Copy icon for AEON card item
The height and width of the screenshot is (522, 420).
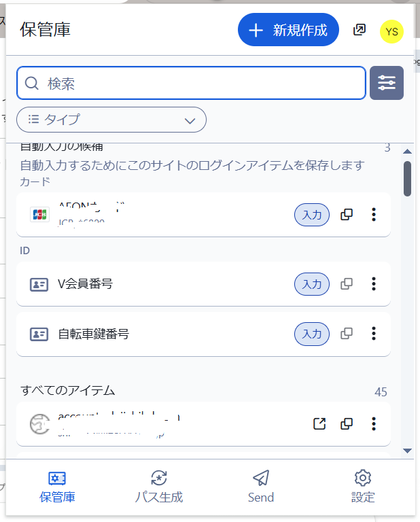tap(347, 215)
